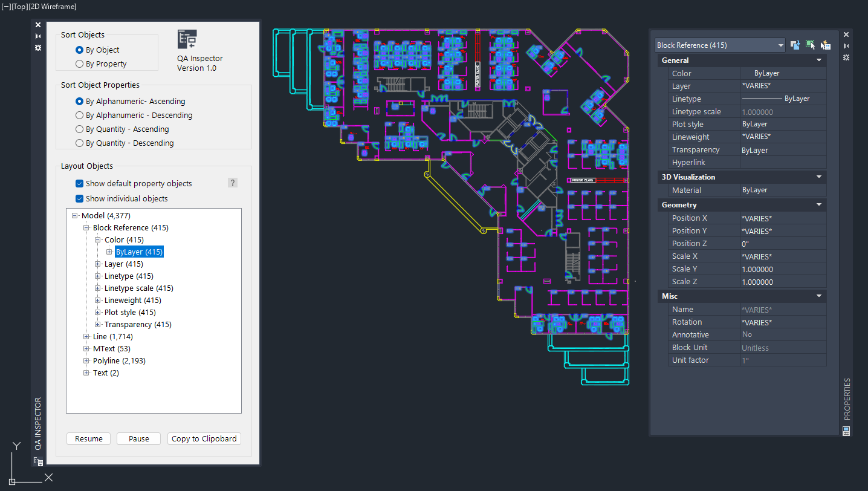The image size is (868, 491).
Task: Click the Select Objects icon in Properties
Action: (810, 45)
